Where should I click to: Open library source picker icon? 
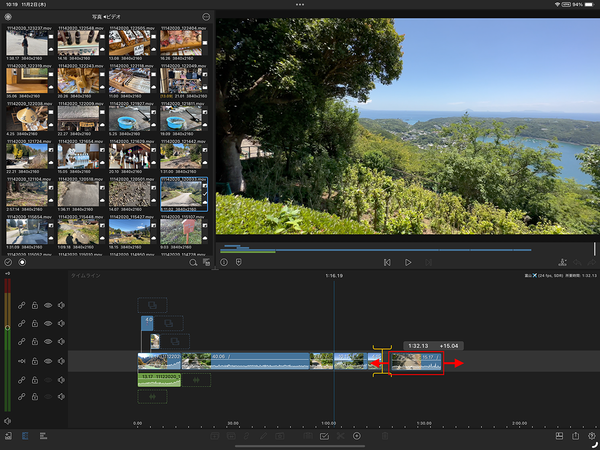(x=7, y=17)
